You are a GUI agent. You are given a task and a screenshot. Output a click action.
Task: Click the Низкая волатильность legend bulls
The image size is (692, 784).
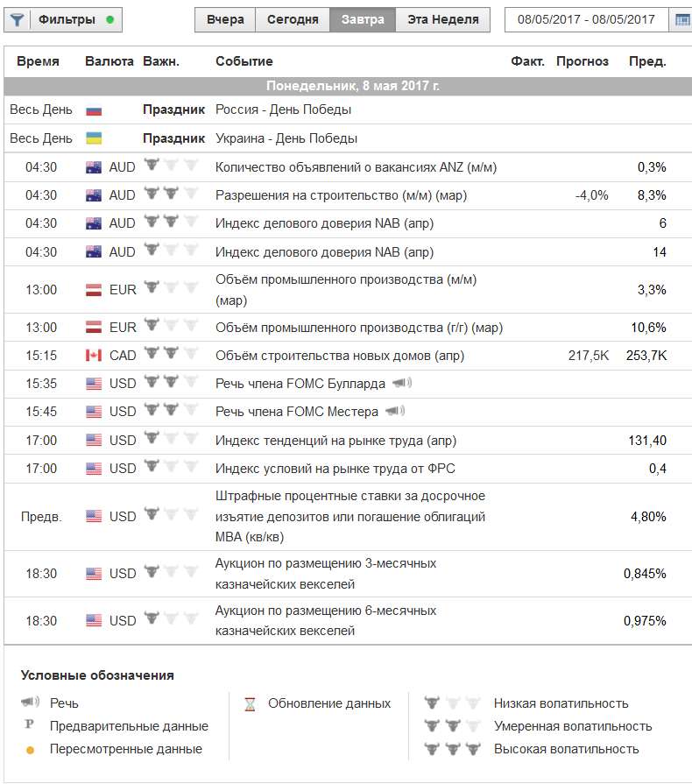pyautogui.click(x=452, y=703)
